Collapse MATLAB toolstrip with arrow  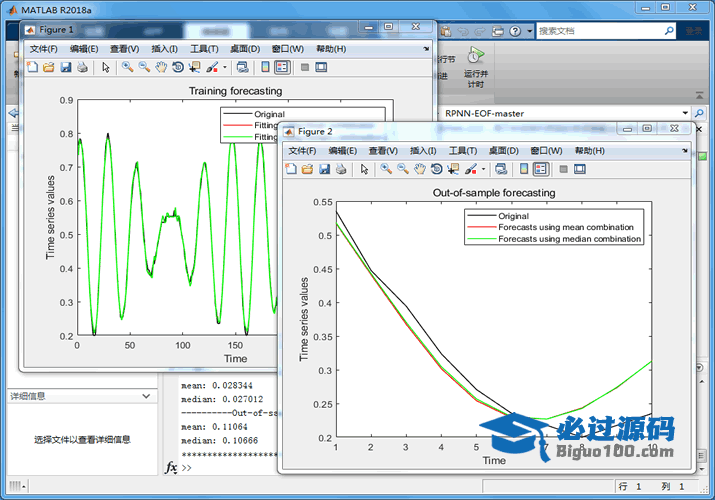[x=699, y=95]
